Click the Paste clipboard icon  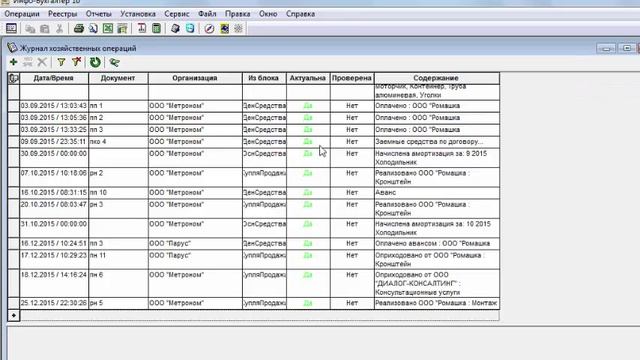44,29
